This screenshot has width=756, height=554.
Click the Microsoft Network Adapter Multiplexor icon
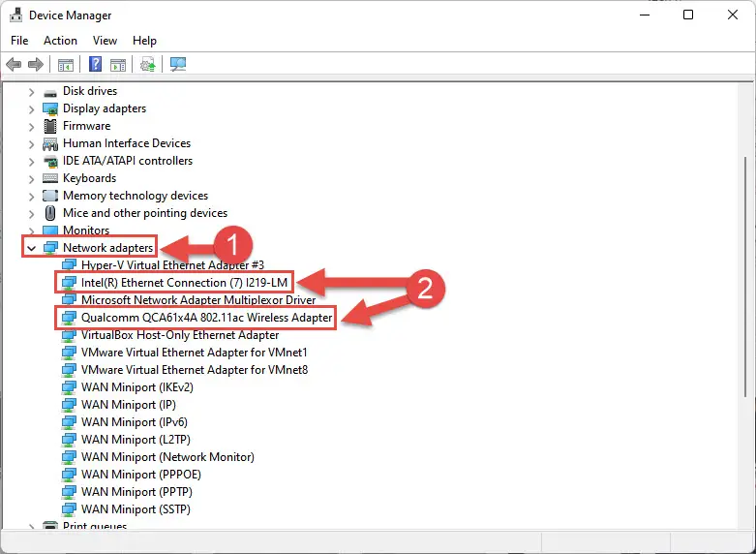pyautogui.click(x=69, y=299)
